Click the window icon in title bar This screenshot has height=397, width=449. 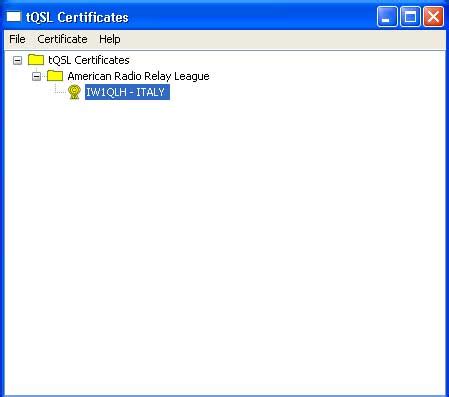pyautogui.click(x=14, y=17)
